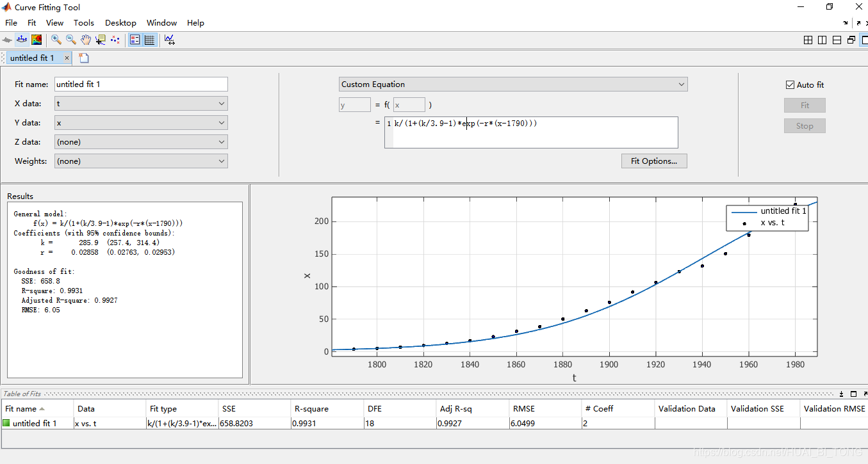This screenshot has height=464, width=868.
Task: Click the # Coeff column header
Action: (618, 408)
